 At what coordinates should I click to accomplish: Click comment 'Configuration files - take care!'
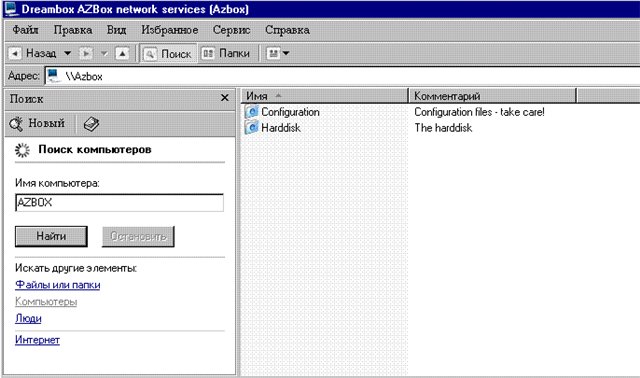coord(480,112)
